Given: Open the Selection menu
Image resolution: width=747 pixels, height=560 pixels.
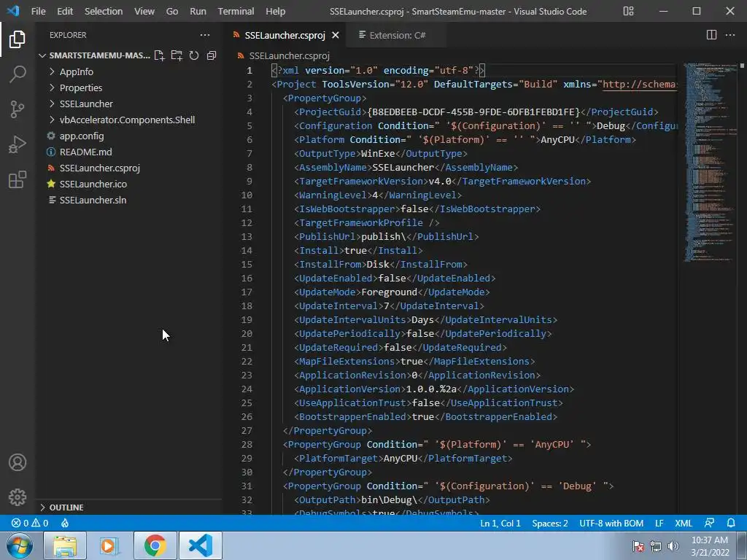Looking at the screenshot, I should tap(104, 11).
